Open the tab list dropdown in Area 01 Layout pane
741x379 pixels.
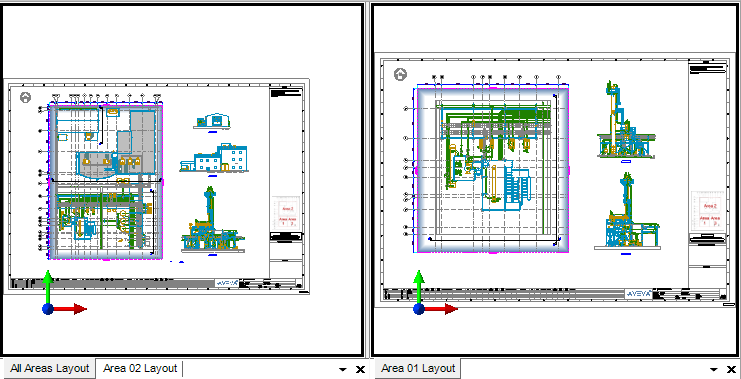pyautogui.click(x=714, y=370)
